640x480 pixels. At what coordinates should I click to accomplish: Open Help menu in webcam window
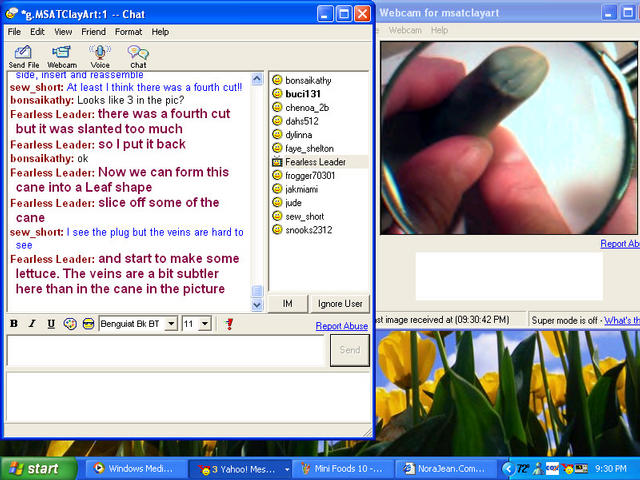click(439, 30)
